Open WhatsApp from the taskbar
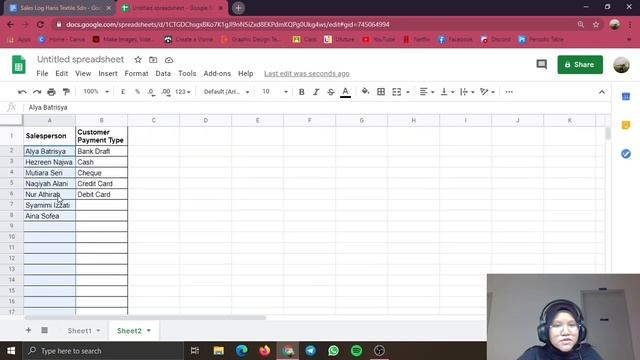Image resolution: width=640 pixels, height=360 pixels. coord(333,351)
